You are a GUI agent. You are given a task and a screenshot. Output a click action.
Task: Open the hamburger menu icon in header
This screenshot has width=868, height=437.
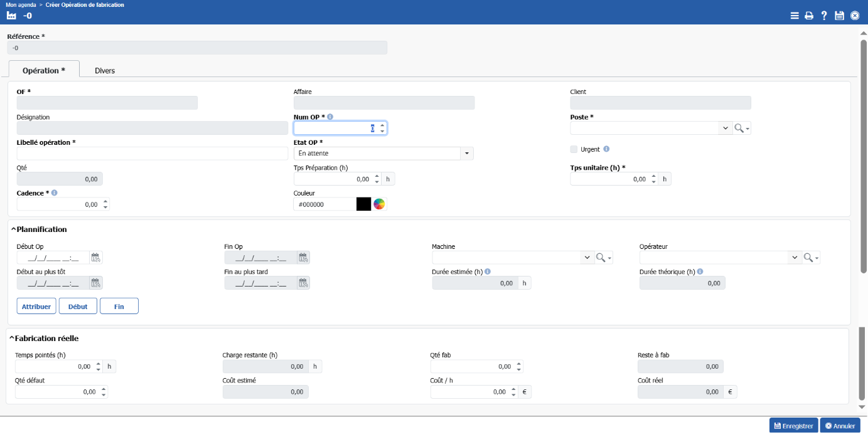tap(795, 16)
